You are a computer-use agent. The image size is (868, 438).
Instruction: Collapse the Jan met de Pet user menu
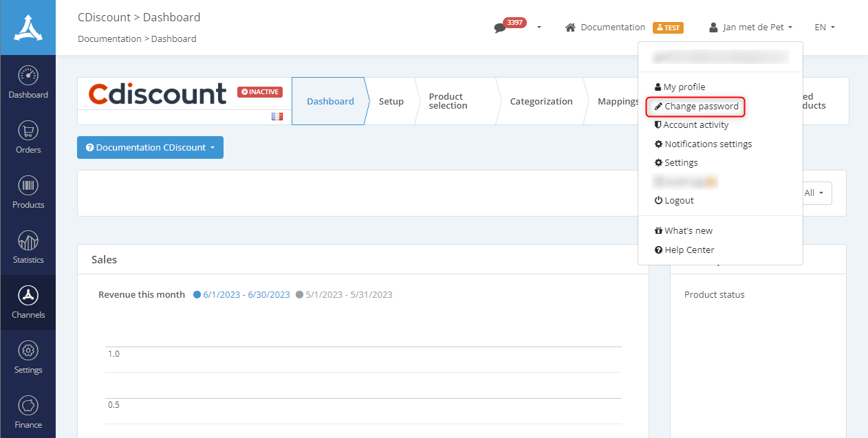751,28
